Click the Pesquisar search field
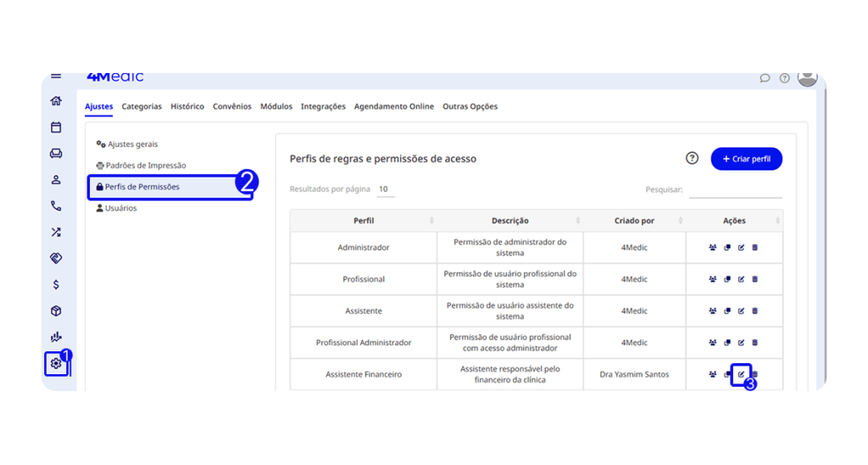 (735, 190)
